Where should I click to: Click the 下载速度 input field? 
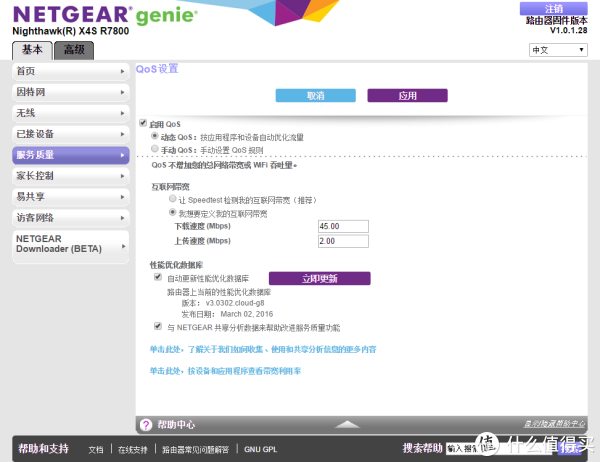(x=343, y=226)
